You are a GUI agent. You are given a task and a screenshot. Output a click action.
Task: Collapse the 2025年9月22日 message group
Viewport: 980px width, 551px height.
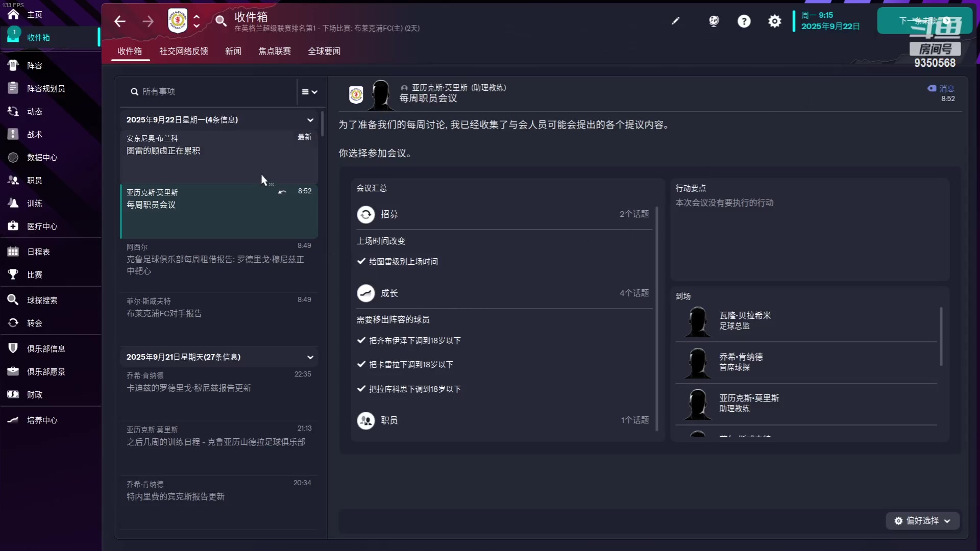pyautogui.click(x=310, y=120)
